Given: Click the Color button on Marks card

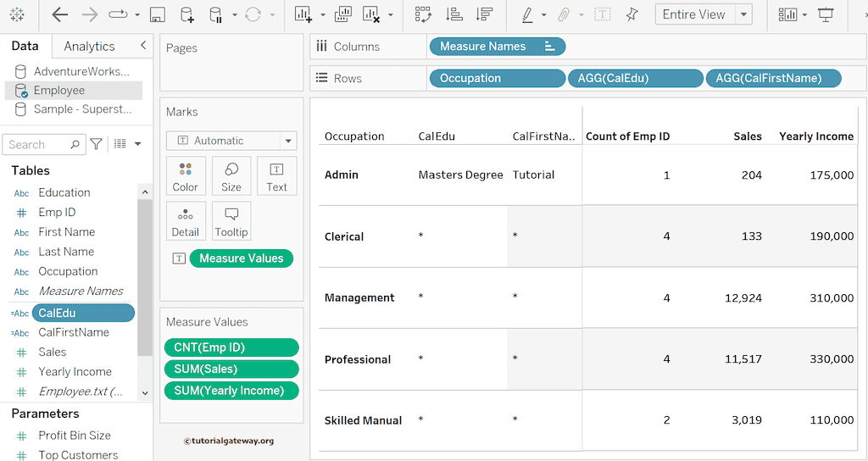Looking at the screenshot, I should pyautogui.click(x=185, y=176).
